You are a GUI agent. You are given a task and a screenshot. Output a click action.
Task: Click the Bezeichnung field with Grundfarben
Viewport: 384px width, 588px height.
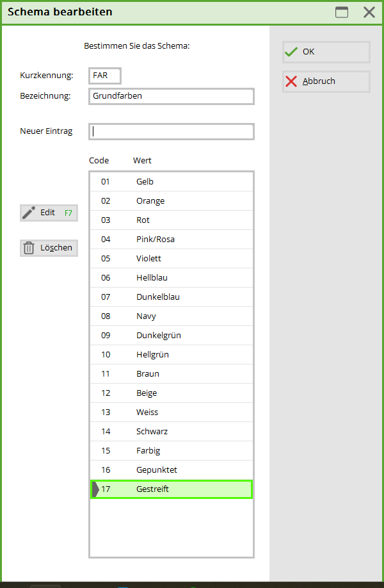click(171, 96)
